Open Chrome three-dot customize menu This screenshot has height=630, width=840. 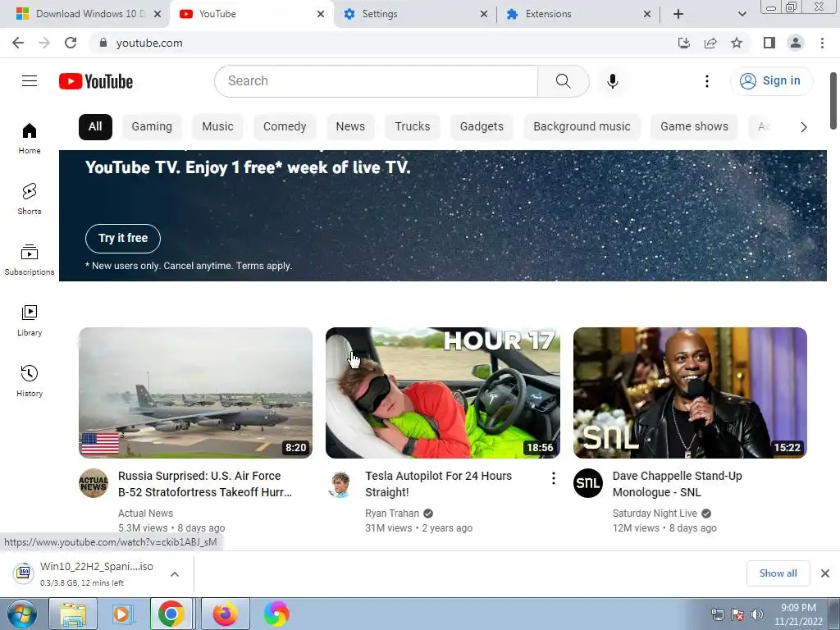[822, 43]
